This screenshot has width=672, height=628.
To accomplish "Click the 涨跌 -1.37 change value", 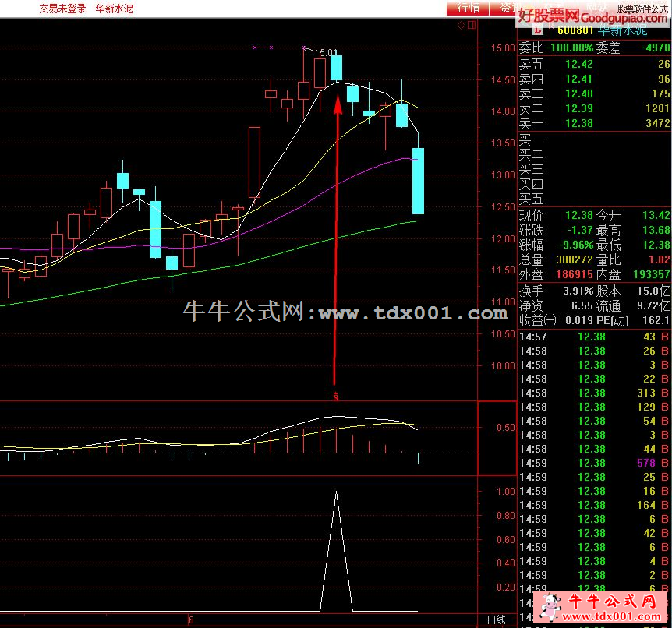I will 580,230.
